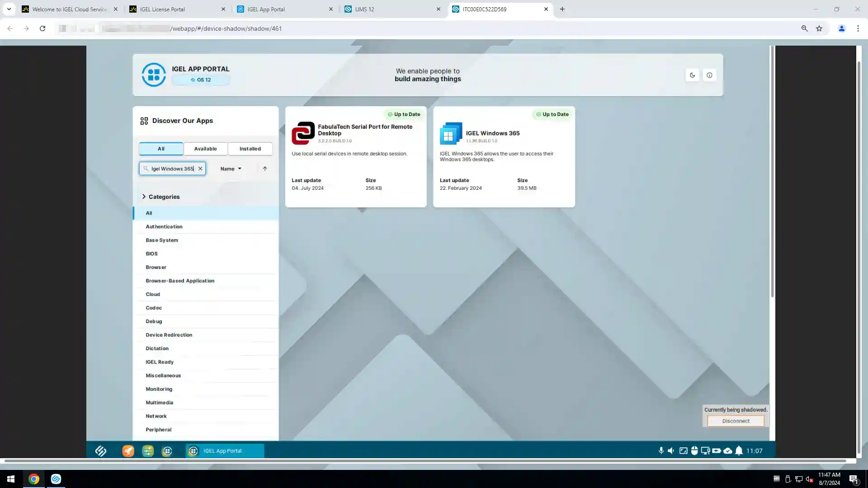Viewport: 868px width, 488px height.
Task: Open the notification bell tray icon
Action: [739, 450]
